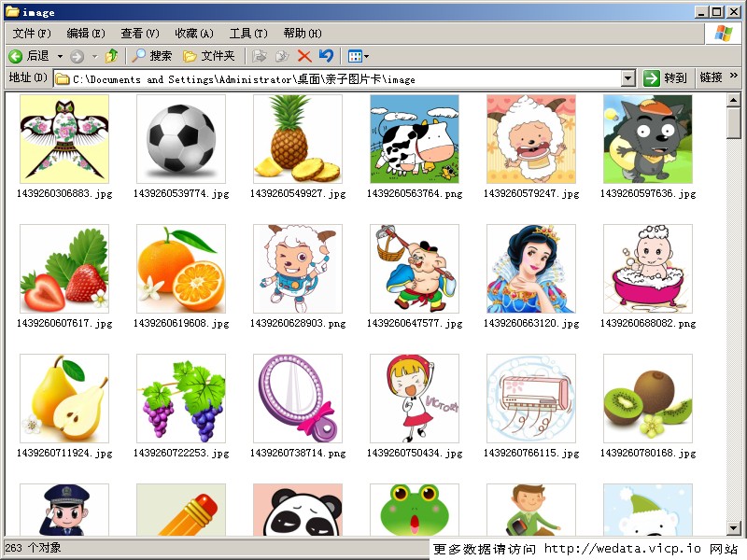The height and width of the screenshot is (560, 747).
Task: Open the 查看(V) menu
Action: pyautogui.click(x=139, y=34)
